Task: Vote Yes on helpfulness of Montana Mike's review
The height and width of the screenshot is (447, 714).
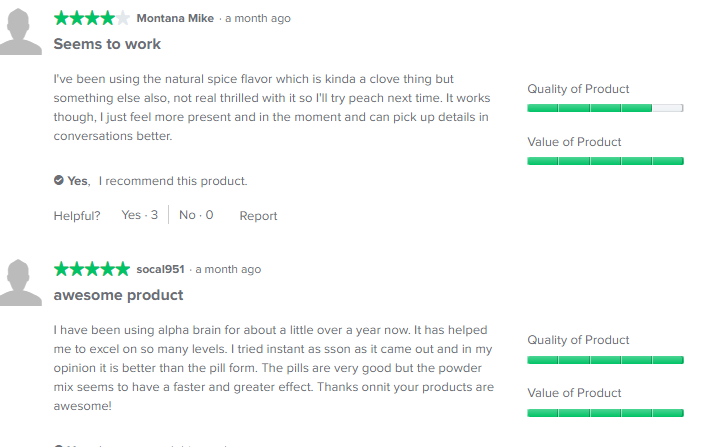Action: click(139, 215)
